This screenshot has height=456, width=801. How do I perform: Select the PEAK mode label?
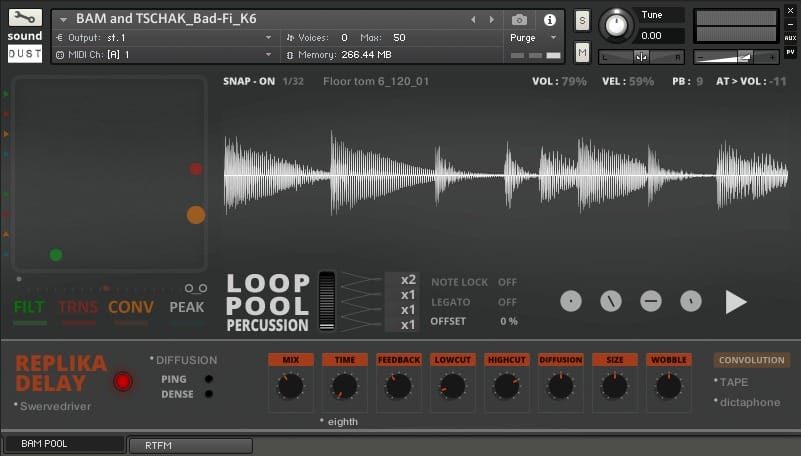(x=186, y=307)
